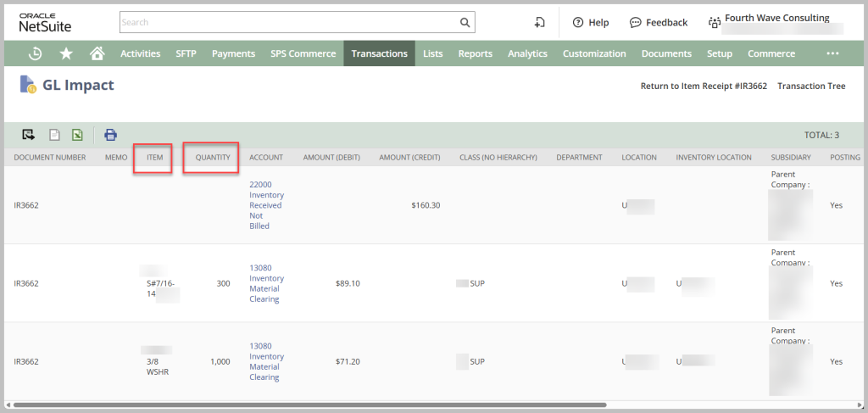
Task: Go to the Home dashboard icon
Action: pyautogui.click(x=97, y=53)
